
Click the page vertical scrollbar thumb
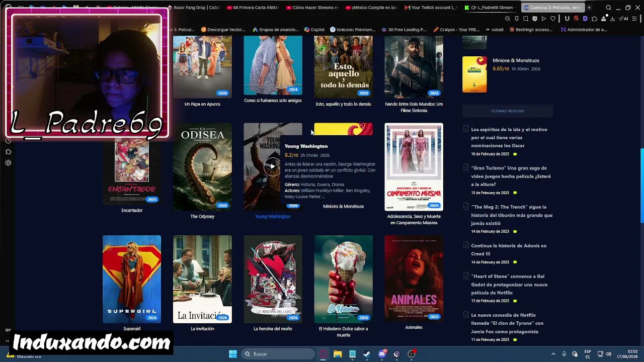click(641, 186)
